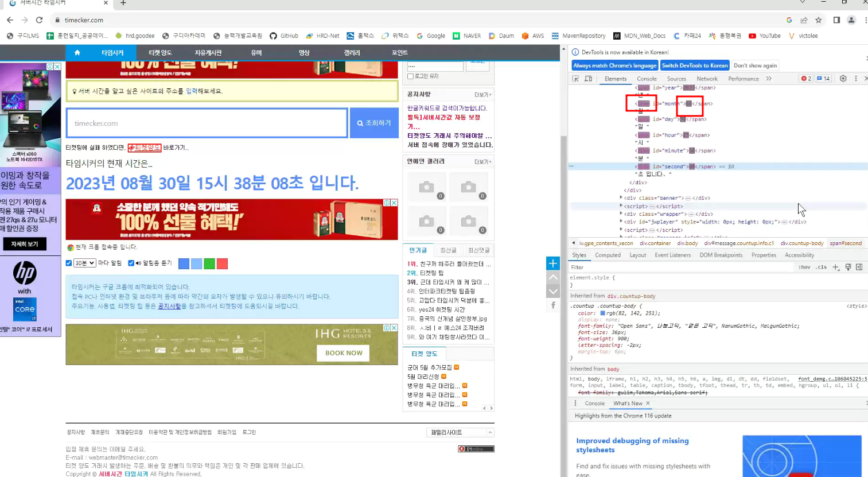Click the floating scroll-down arrow button

pos(553,291)
